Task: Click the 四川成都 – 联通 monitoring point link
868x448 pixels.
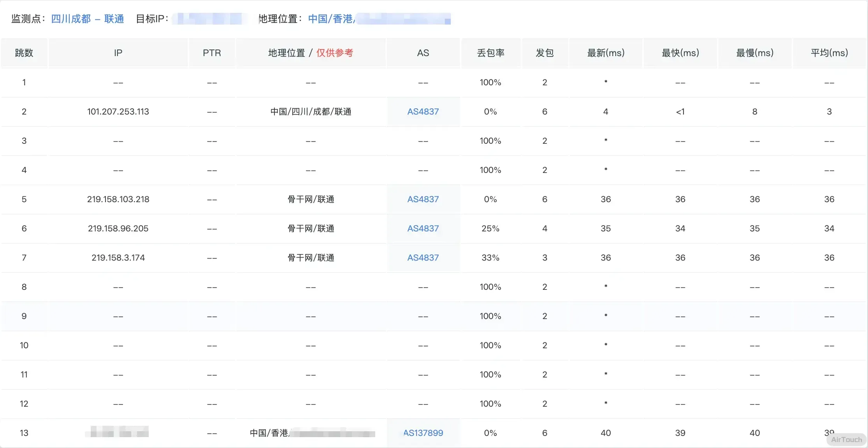Action: tap(88, 19)
